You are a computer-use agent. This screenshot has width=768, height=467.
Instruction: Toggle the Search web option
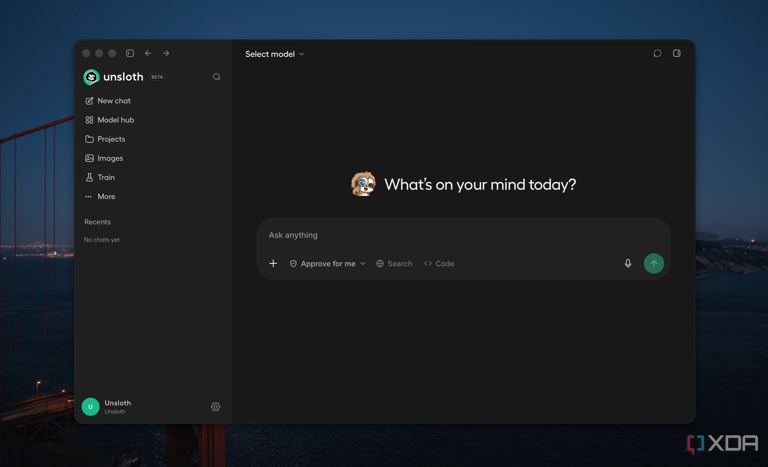(394, 264)
